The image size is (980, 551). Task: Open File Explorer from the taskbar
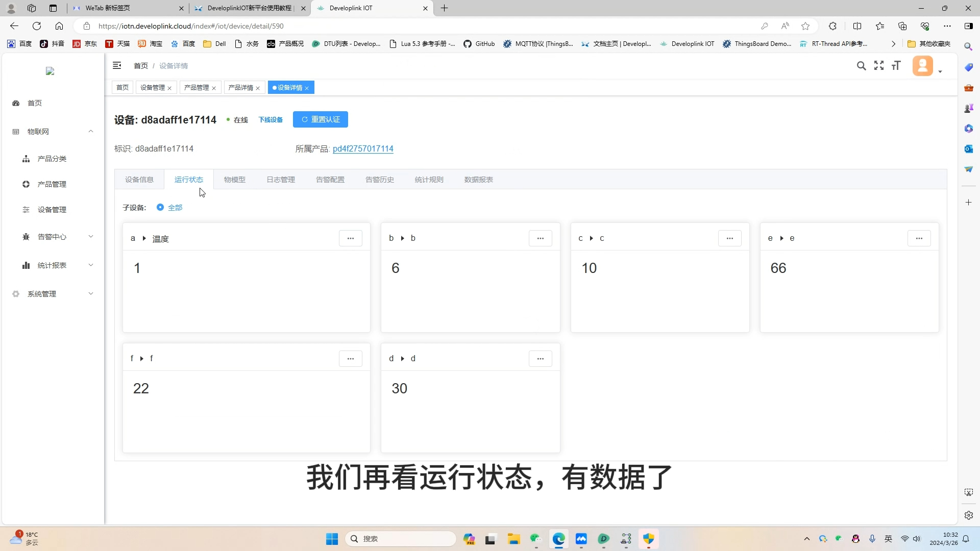point(513,539)
